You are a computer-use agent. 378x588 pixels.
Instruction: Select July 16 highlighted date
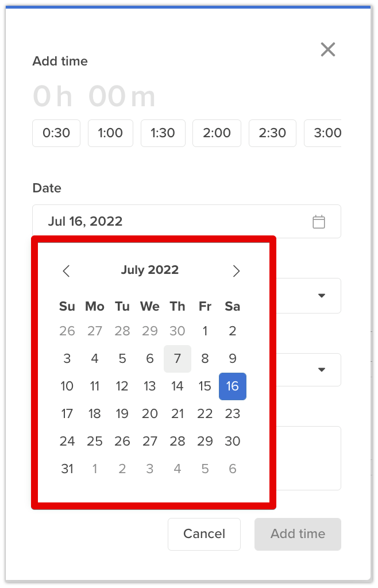point(233,386)
